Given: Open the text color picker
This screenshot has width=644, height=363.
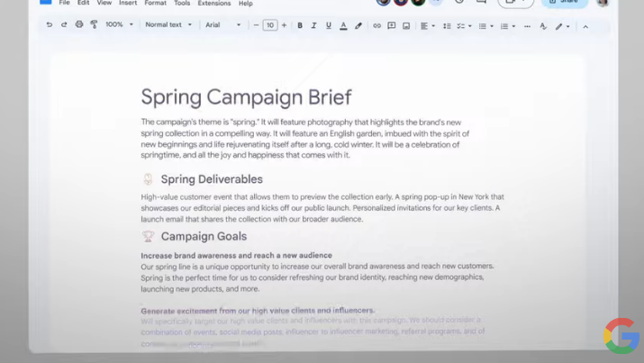Looking at the screenshot, I should (343, 26).
